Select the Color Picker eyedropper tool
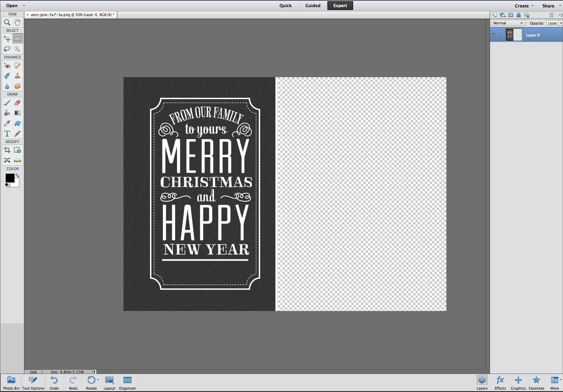Image resolution: width=563 pixels, height=392 pixels. [7, 123]
